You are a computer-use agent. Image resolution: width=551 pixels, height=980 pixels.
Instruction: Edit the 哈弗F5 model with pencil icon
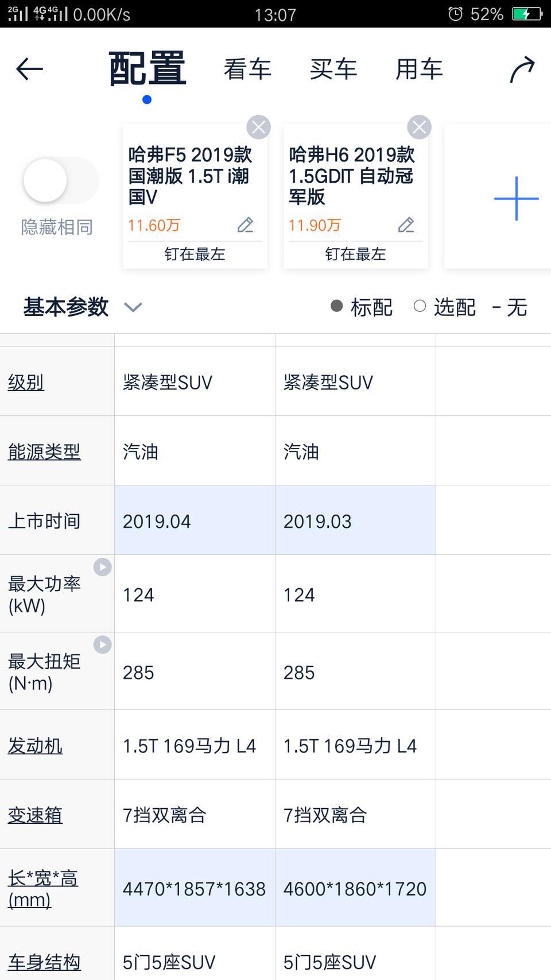click(245, 225)
